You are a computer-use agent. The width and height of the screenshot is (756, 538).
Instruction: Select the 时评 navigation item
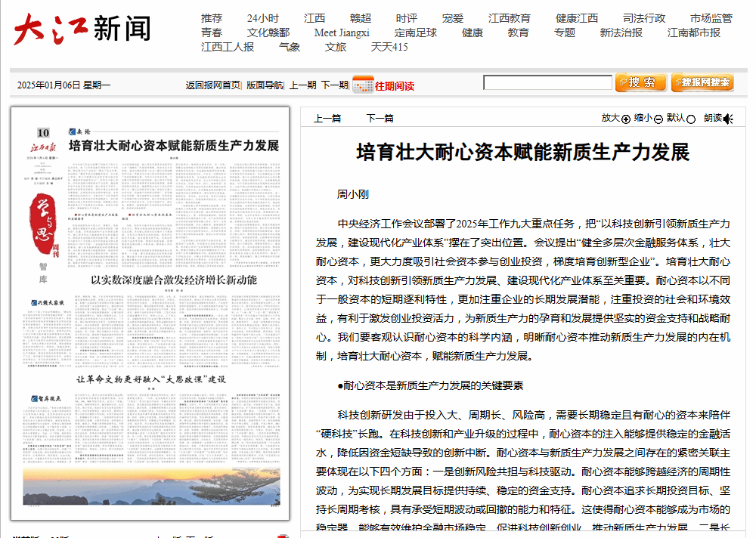pos(406,18)
